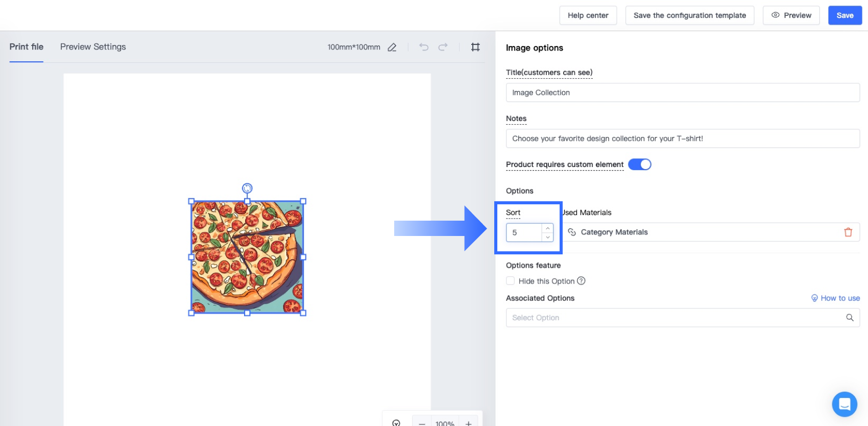
Task: Increase the Sort value with up arrow
Action: (547, 228)
